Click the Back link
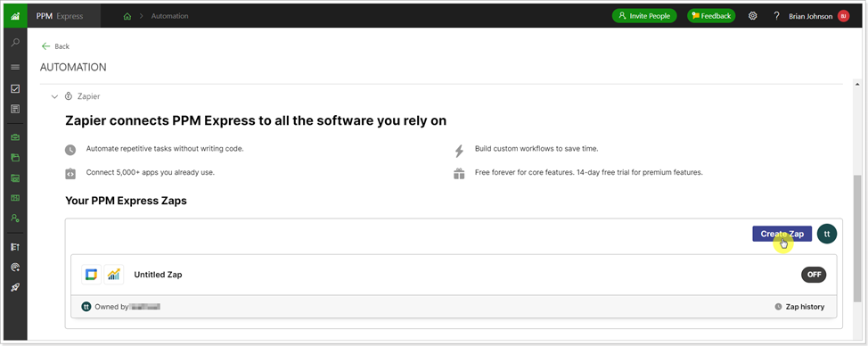Screen dimensions: 868x346 55,46
